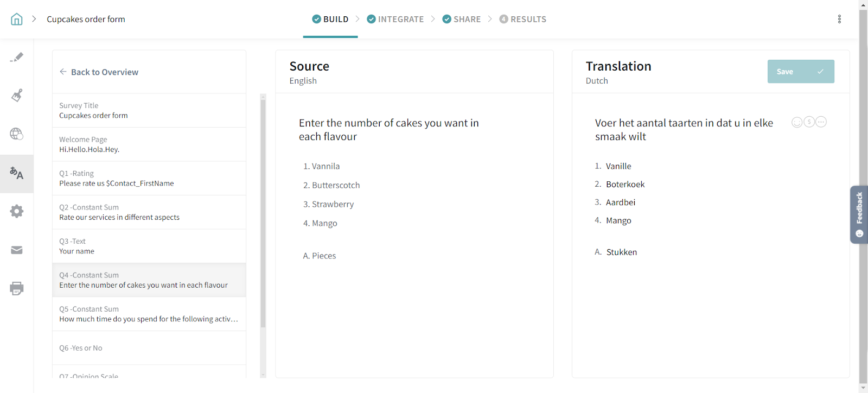Click the envelope email icon in sidebar
The image size is (868, 393).
[x=17, y=250]
